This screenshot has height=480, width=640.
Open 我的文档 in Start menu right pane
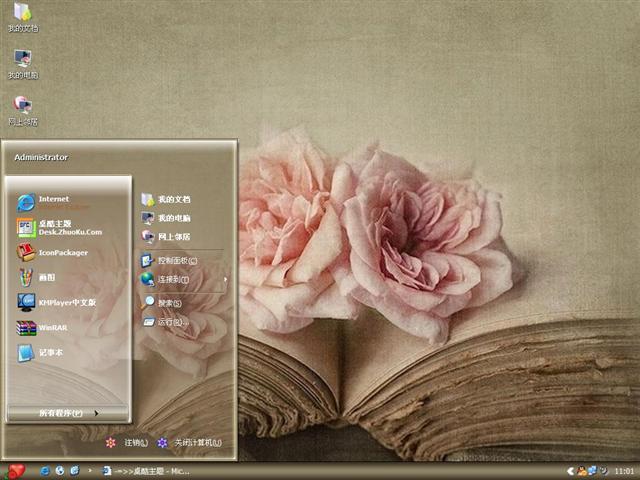pyautogui.click(x=165, y=199)
